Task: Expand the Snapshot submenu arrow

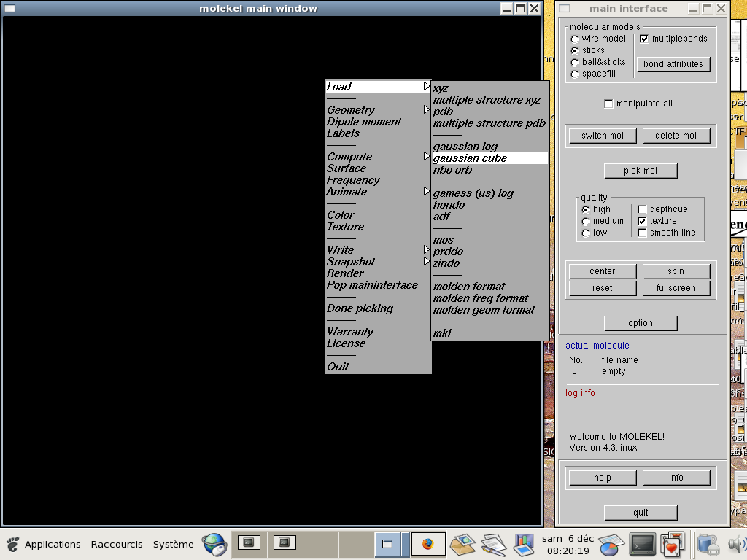Action: point(426,261)
